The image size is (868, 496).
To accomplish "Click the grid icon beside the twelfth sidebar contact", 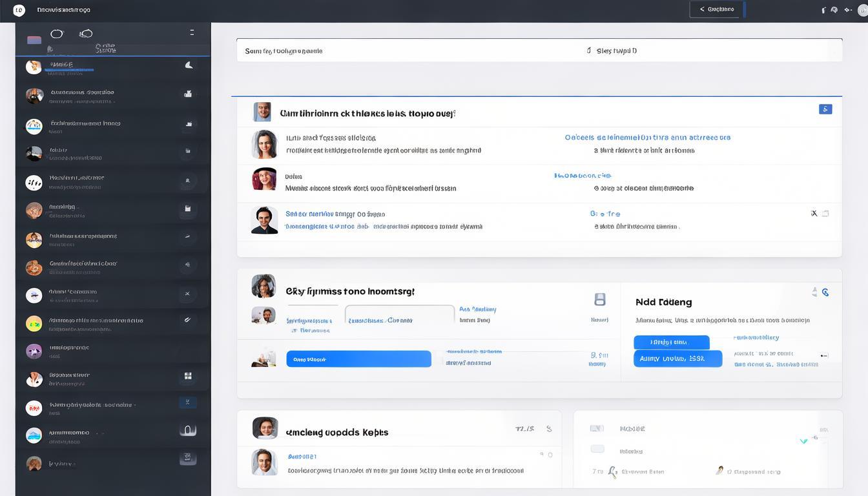I will (x=188, y=376).
